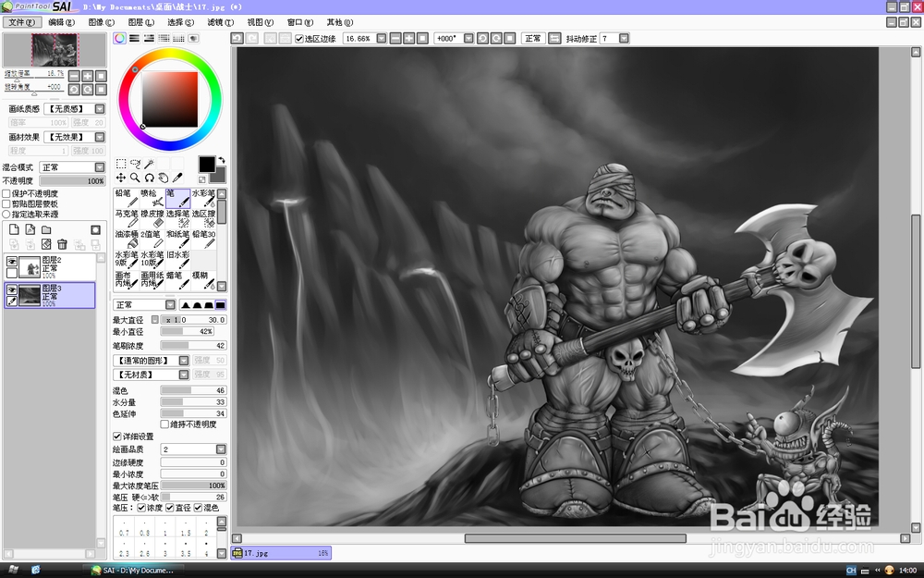
Task: Open the 选择(S) menu
Action: [180, 22]
